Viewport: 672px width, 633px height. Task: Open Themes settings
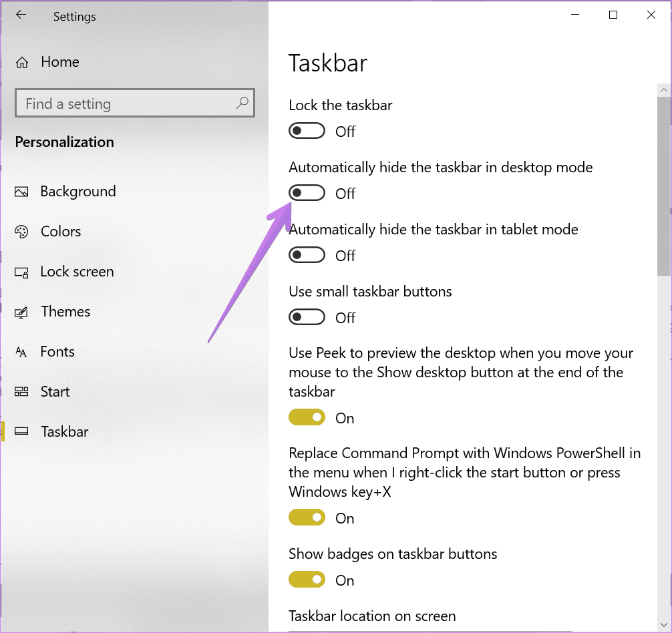65,312
